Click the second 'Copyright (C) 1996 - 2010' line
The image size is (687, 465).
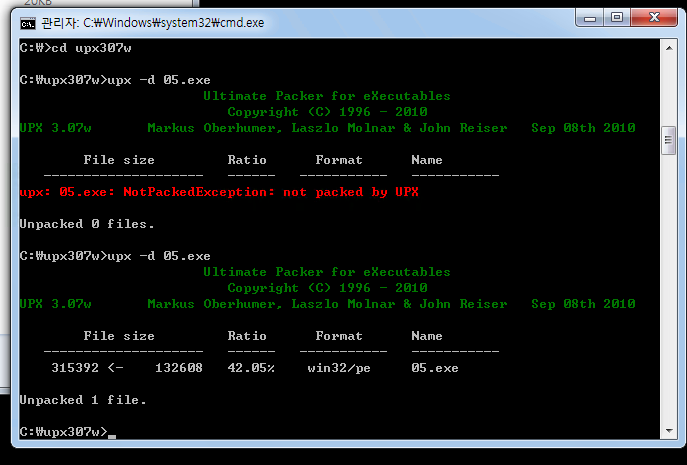[327, 288]
